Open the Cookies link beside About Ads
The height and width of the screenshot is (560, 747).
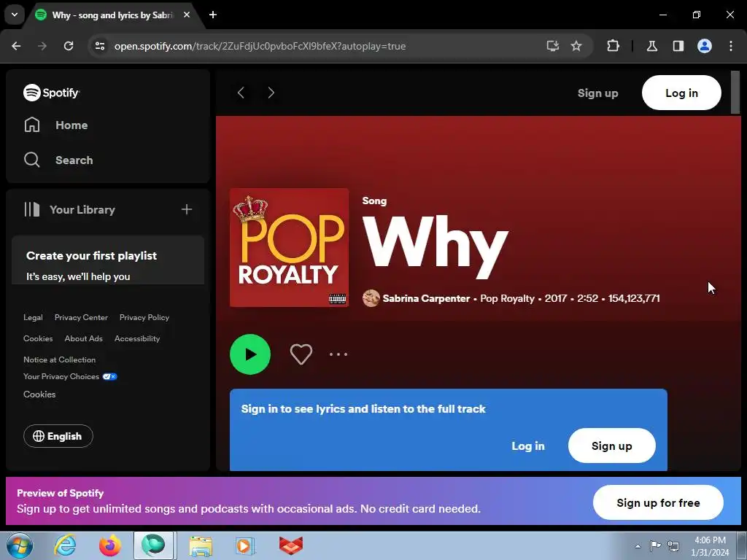[38, 338]
